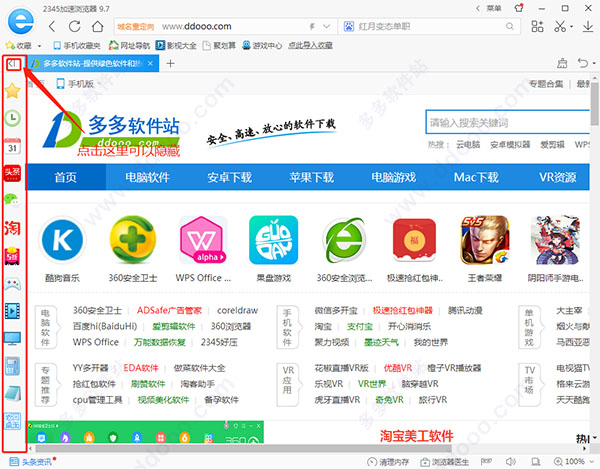Focus the site search keyword field
Image resolution: width=600 pixels, height=469 pixels.
pos(507,122)
